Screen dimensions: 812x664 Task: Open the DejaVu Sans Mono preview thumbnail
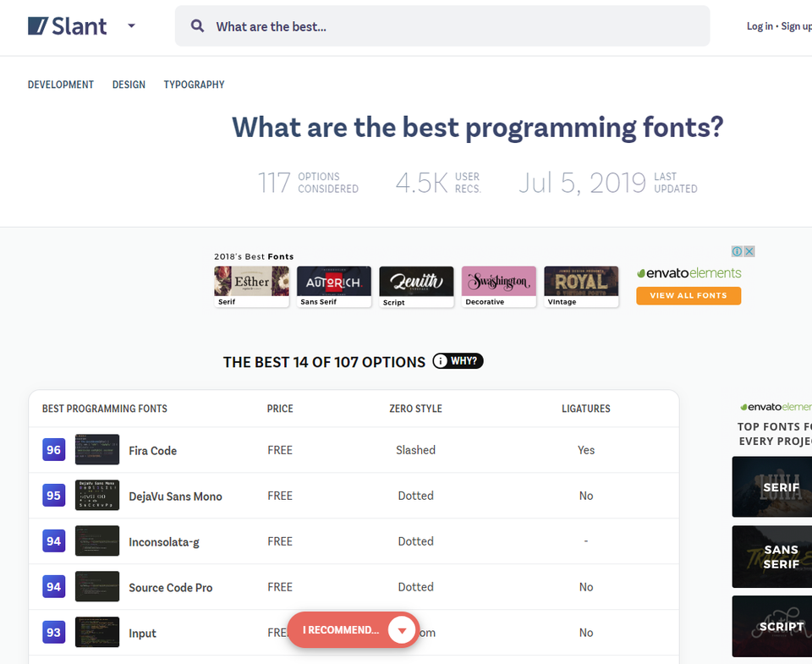pos(97,495)
